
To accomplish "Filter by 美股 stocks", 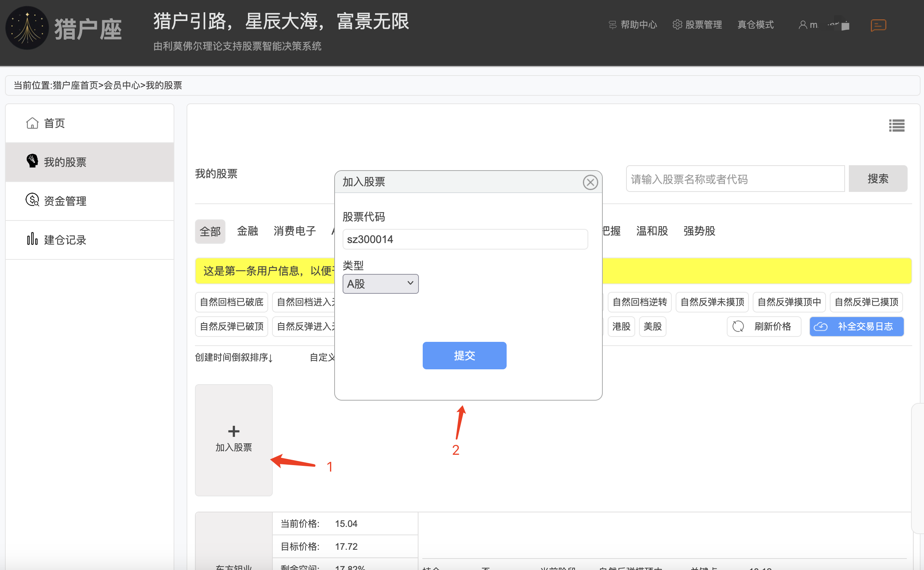I will pos(652,327).
